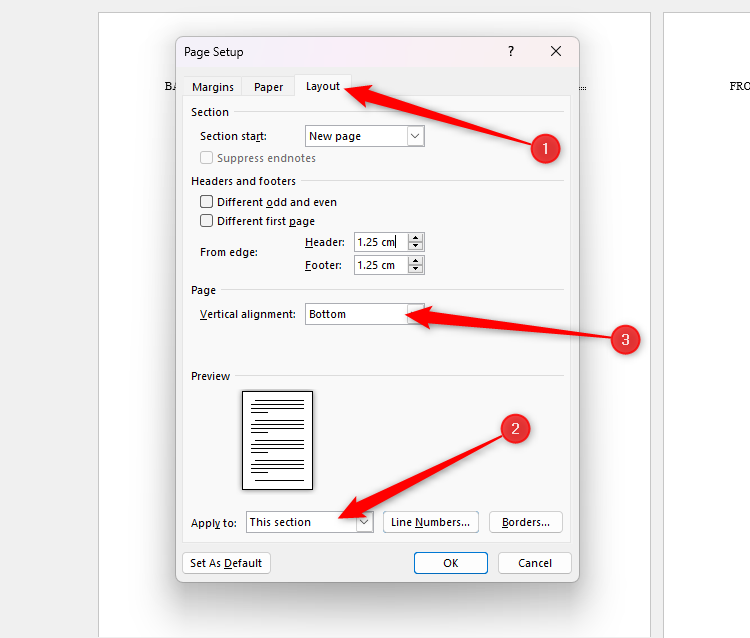The image size is (750, 638).
Task: Close the Page Setup dialog
Action: [556, 51]
